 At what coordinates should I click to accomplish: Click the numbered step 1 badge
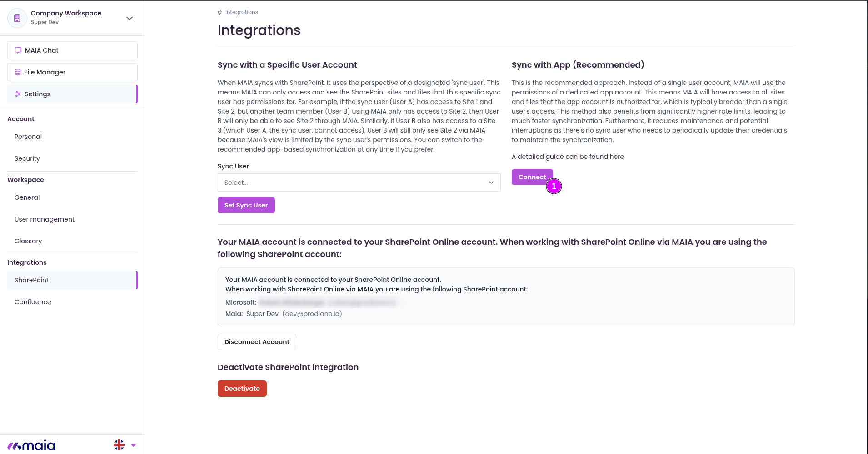[554, 186]
